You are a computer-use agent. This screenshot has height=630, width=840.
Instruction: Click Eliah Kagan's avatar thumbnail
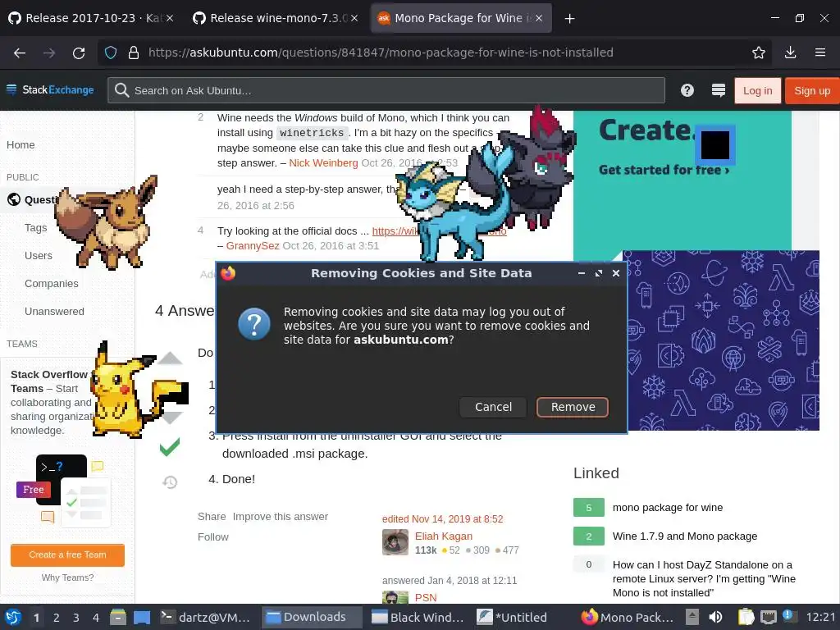395,542
